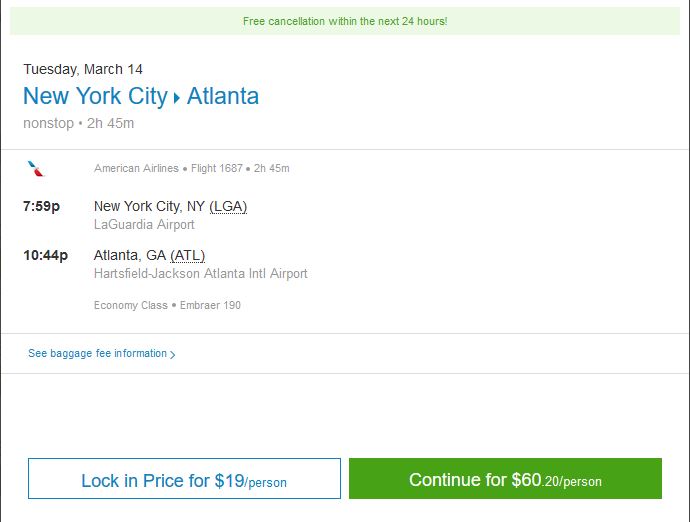
Task: Click the American Airlines logo icon
Action: pos(36,168)
